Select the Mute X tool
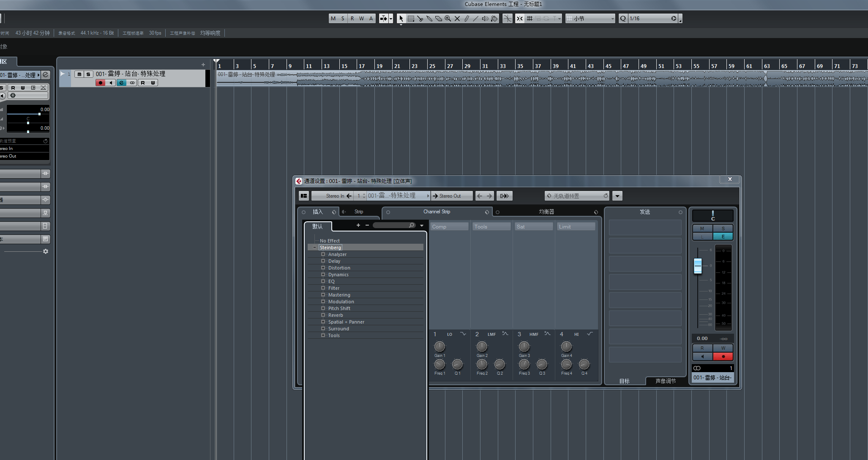Viewport: 868px width, 460px height. (x=457, y=19)
